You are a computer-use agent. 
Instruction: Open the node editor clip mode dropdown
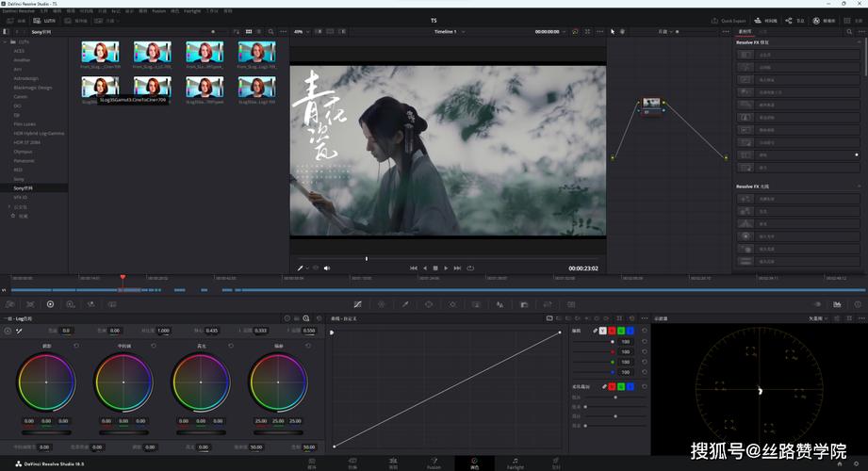tap(666, 31)
